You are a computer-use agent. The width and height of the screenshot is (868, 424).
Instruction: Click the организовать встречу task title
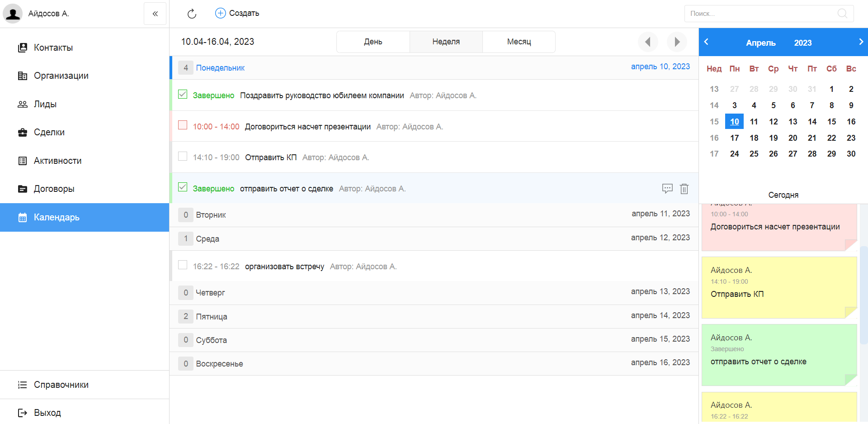284,267
